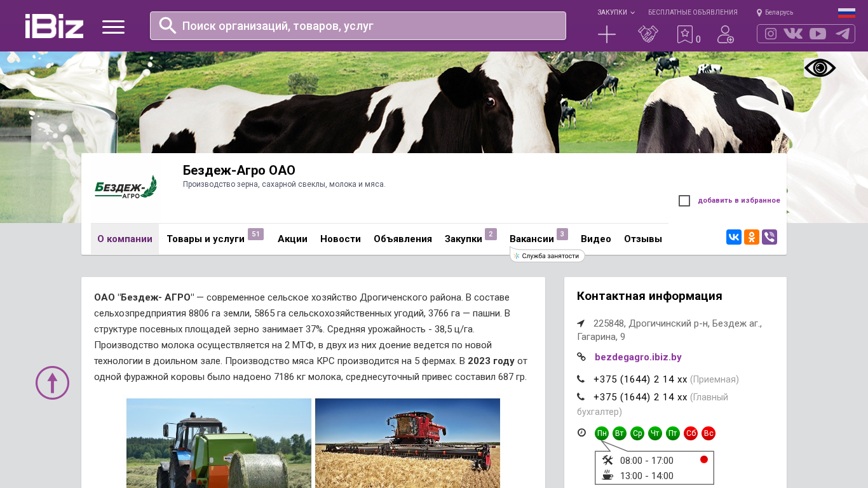Select Wednesday (Ср) schedule day
The width and height of the screenshot is (868, 488).
[x=637, y=433]
